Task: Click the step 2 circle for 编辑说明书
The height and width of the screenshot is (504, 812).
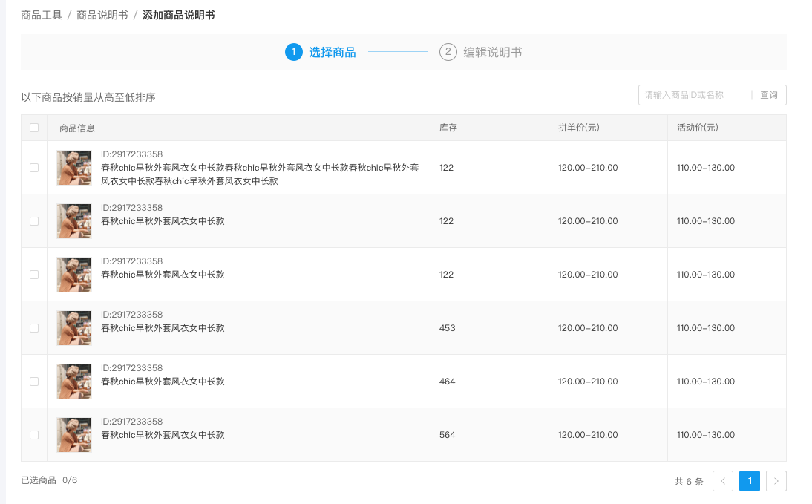Action: click(x=448, y=52)
